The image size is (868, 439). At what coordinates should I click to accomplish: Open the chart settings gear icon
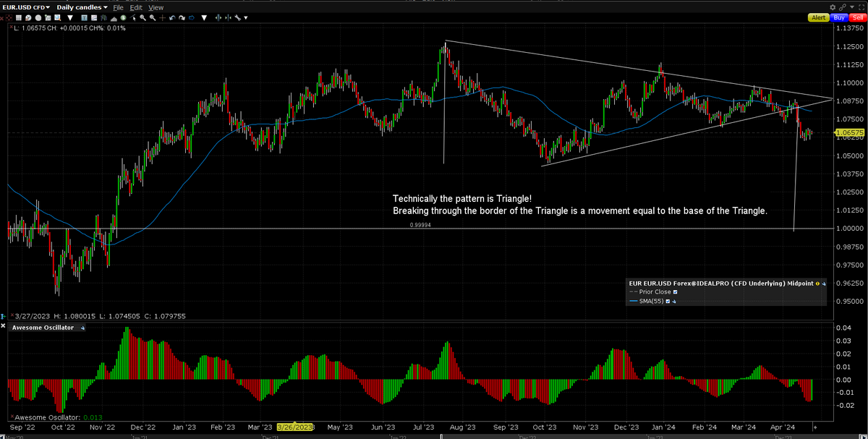(x=833, y=7)
